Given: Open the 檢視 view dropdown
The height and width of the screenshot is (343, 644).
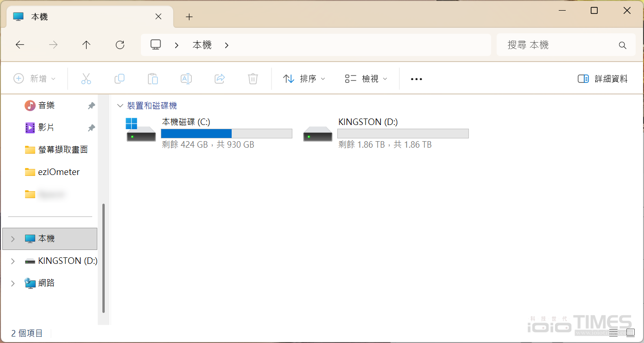Looking at the screenshot, I should coord(366,78).
